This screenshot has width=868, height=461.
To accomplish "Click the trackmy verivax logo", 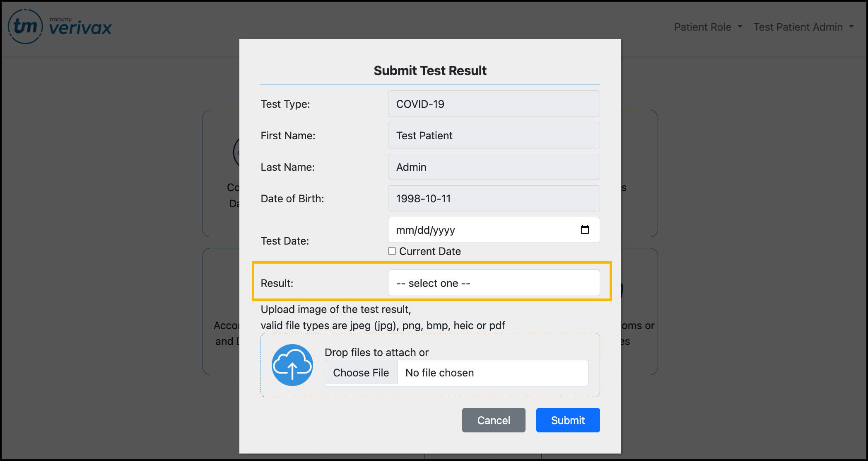I will pos(60,27).
